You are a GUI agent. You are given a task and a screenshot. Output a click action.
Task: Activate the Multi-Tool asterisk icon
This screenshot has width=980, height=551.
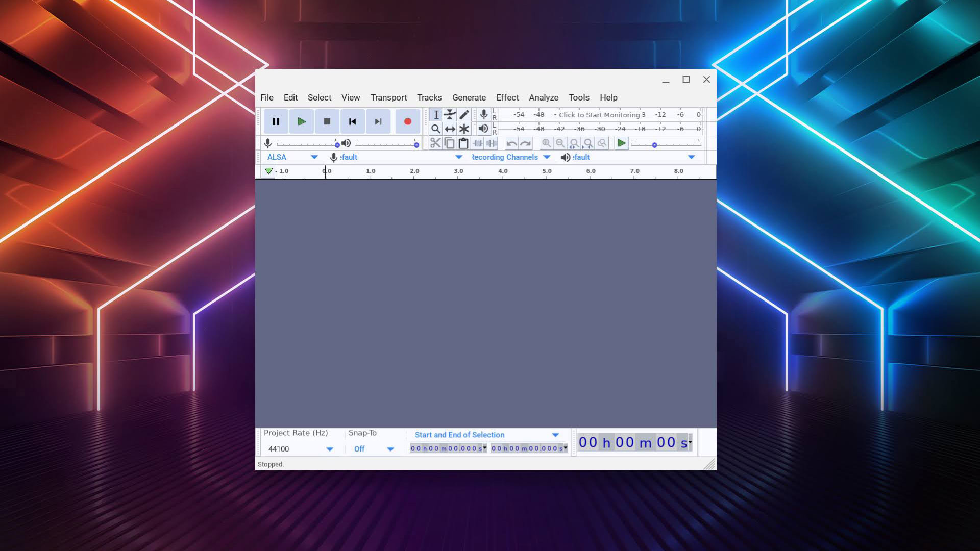click(x=464, y=129)
